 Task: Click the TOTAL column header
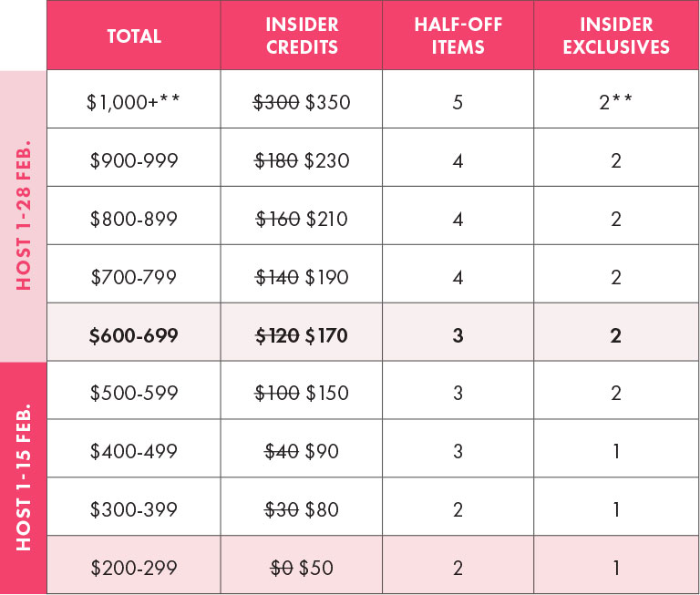pyautogui.click(x=134, y=36)
